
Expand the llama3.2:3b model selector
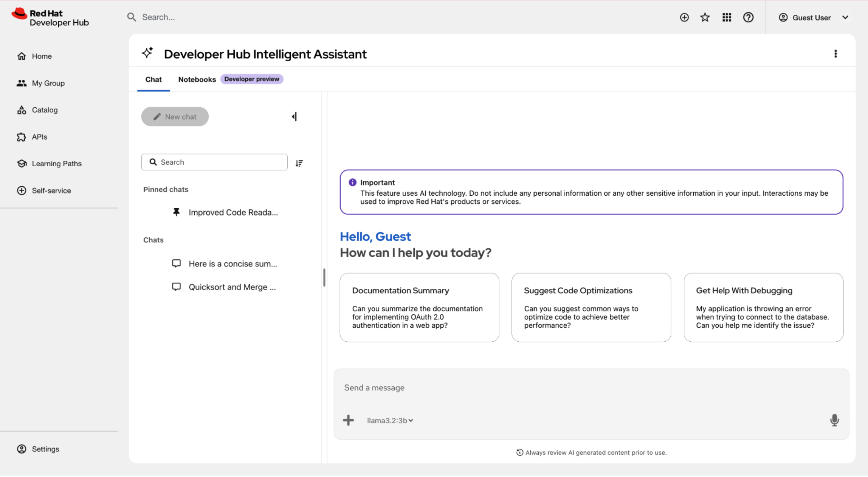[x=390, y=420]
